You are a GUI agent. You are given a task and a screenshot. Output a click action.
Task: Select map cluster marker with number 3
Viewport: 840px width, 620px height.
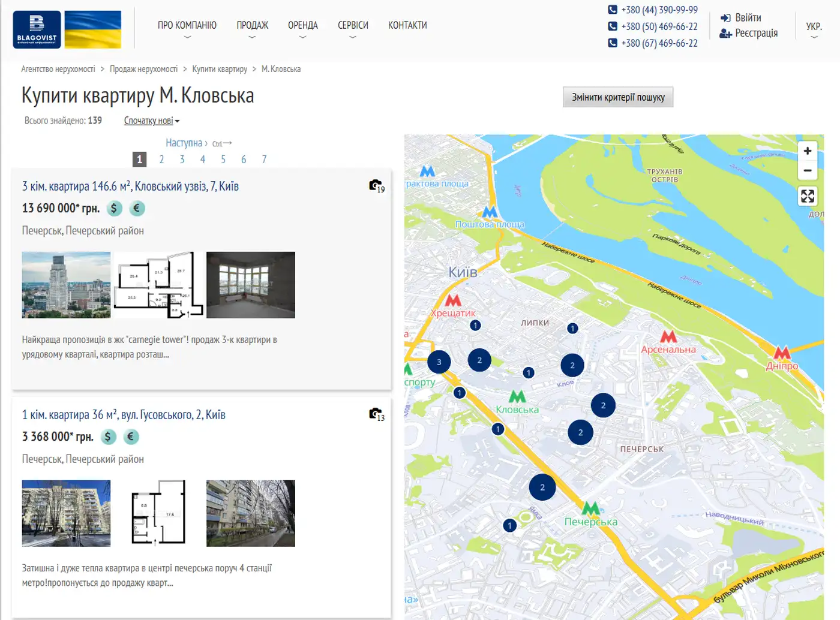(439, 362)
